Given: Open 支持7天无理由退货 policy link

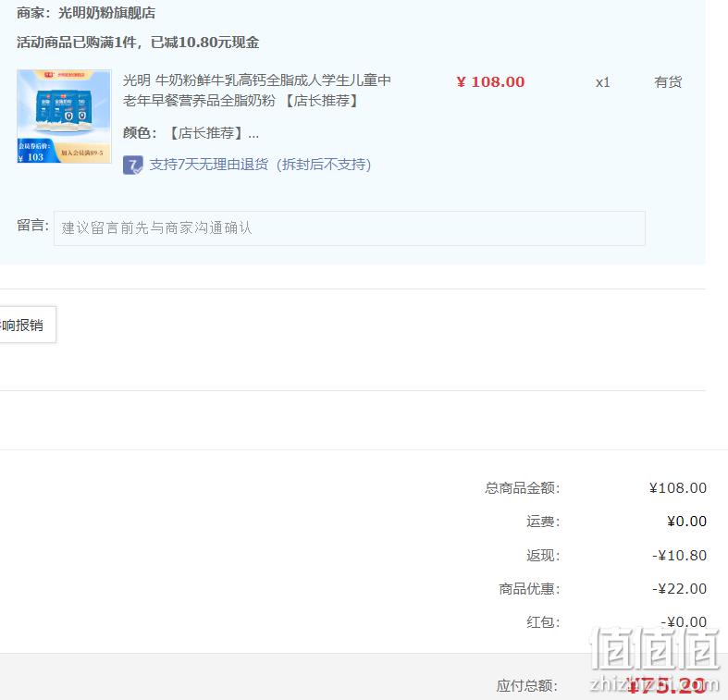Looking at the screenshot, I should coord(260,165).
